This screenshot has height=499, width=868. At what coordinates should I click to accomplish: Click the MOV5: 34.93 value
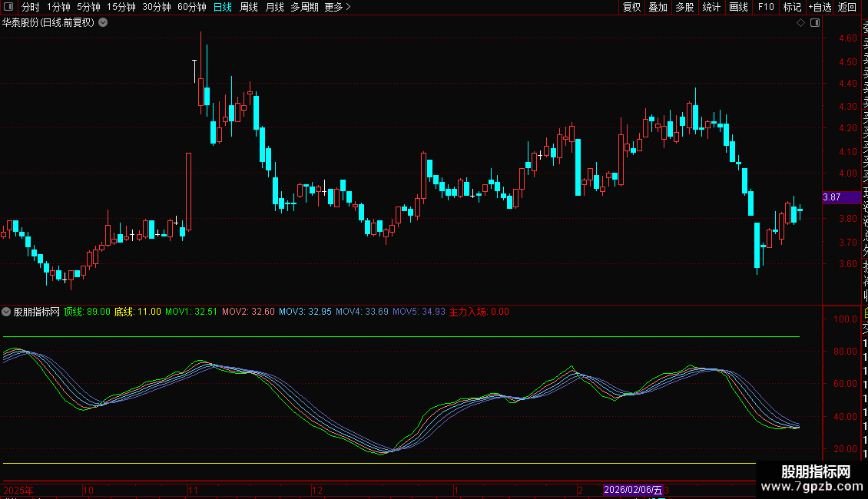point(419,312)
